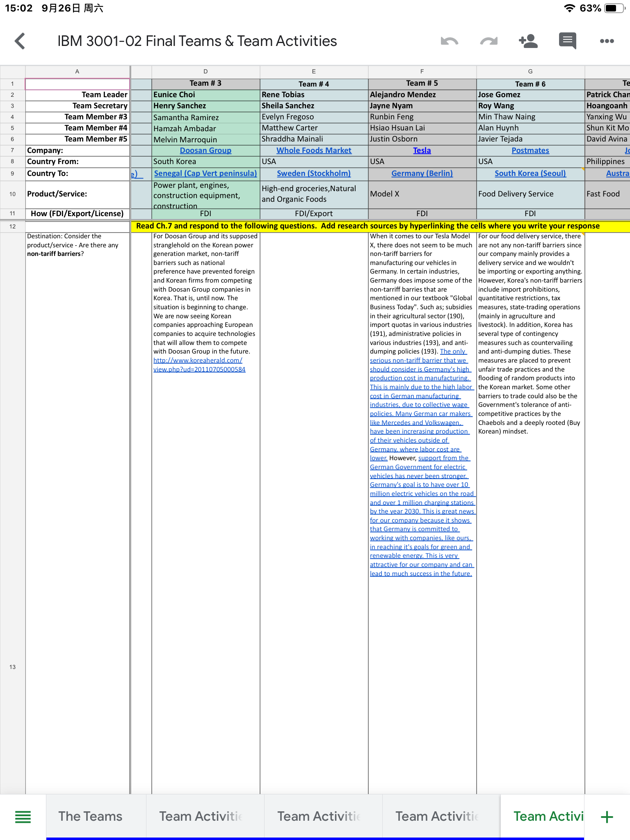Select the 'Rene Tobias' cell

click(314, 95)
